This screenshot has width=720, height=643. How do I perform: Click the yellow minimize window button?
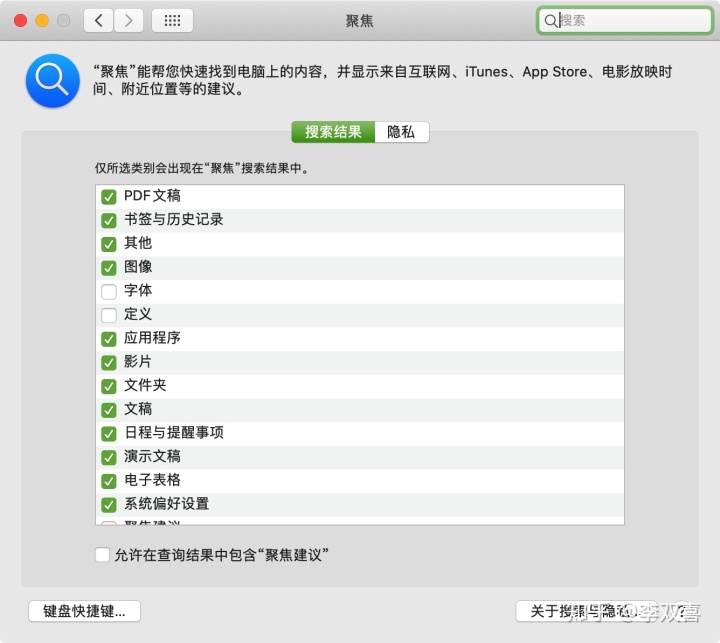click(x=42, y=21)
